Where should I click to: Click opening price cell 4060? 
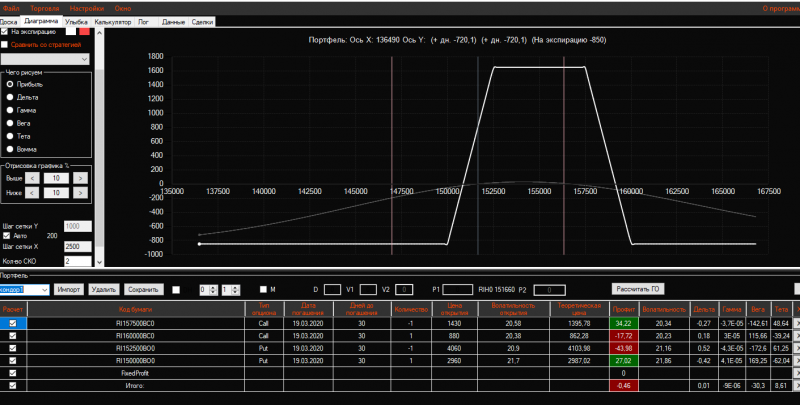click(x=454, y=348)
